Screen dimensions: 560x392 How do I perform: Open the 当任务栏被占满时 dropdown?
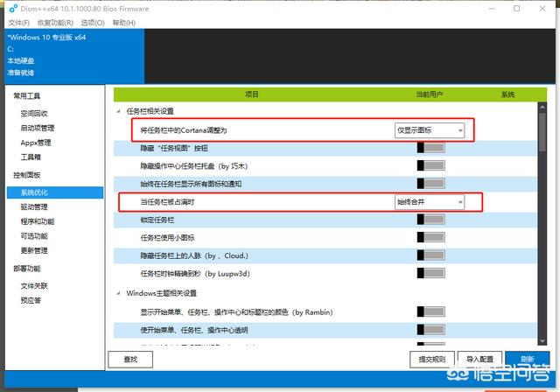[x=430, y=202]
